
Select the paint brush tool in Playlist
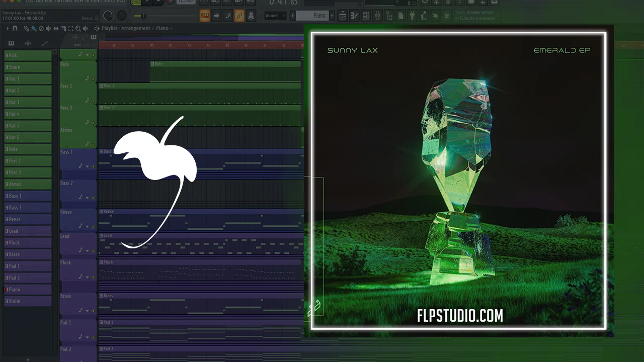pos(34,29)
